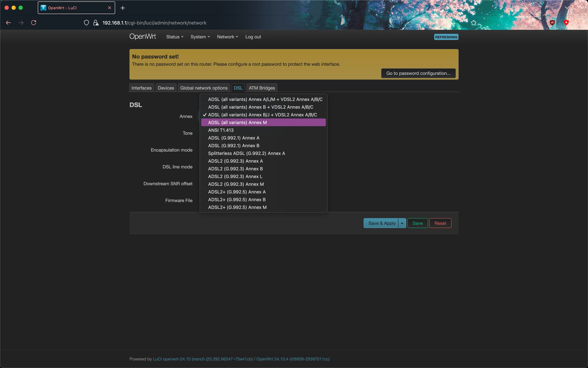Image resolution: width=588 pixels, height=368 pixels.
Task: Click the browser back arrow
Action: click(x=8, y=23)
